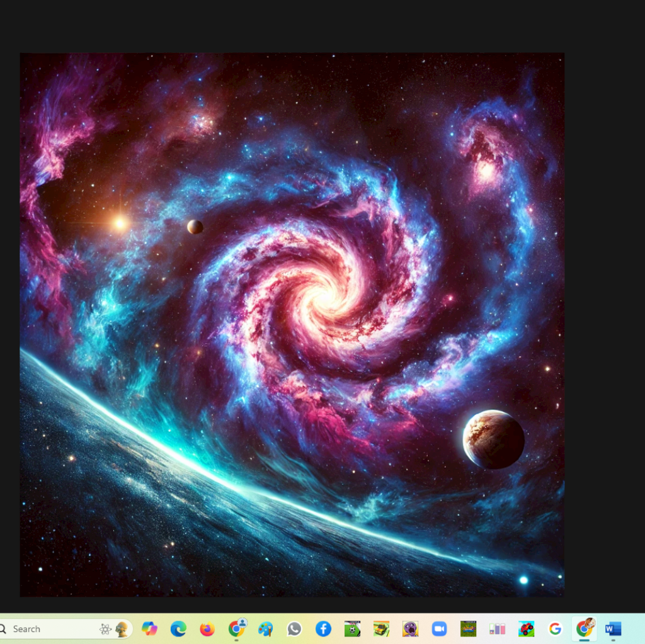Open the purple zombie face game
Viewport: 645px width, 644px height.
point(410,629)
